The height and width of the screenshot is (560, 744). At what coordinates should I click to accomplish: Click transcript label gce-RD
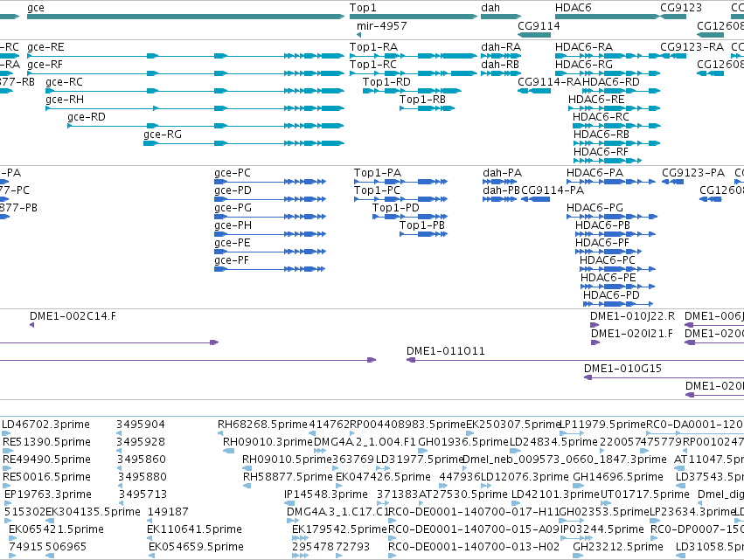[x=87, y=117]
